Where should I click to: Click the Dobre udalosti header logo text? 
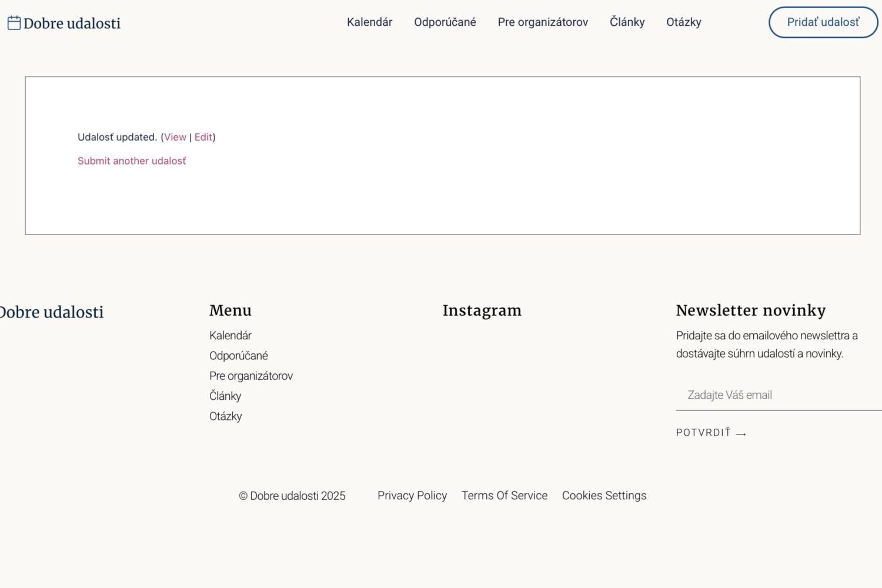click(x=72, y=23)
